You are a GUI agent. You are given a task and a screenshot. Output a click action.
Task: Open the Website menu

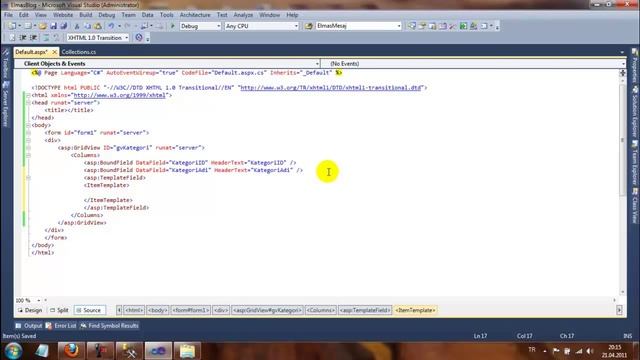(63, 15)
